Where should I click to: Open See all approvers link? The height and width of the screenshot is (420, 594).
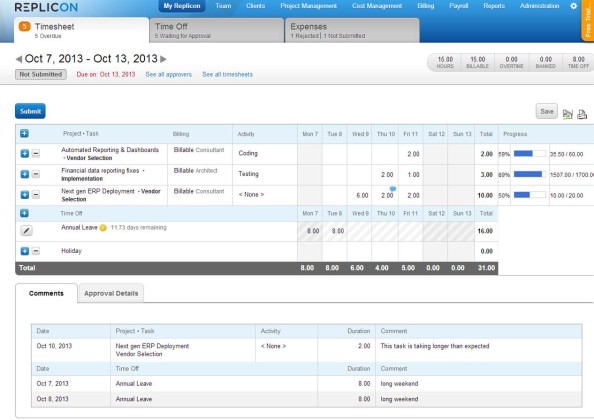pos(169,75)
